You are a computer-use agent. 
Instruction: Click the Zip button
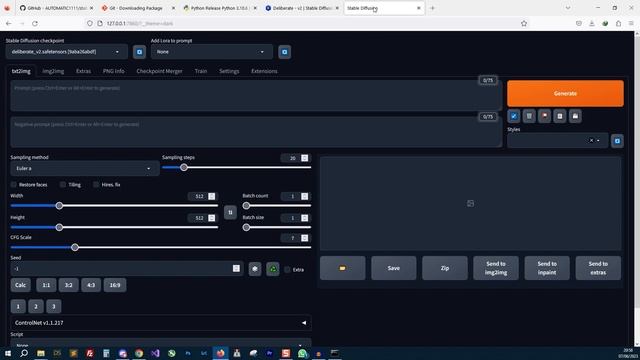445,268
